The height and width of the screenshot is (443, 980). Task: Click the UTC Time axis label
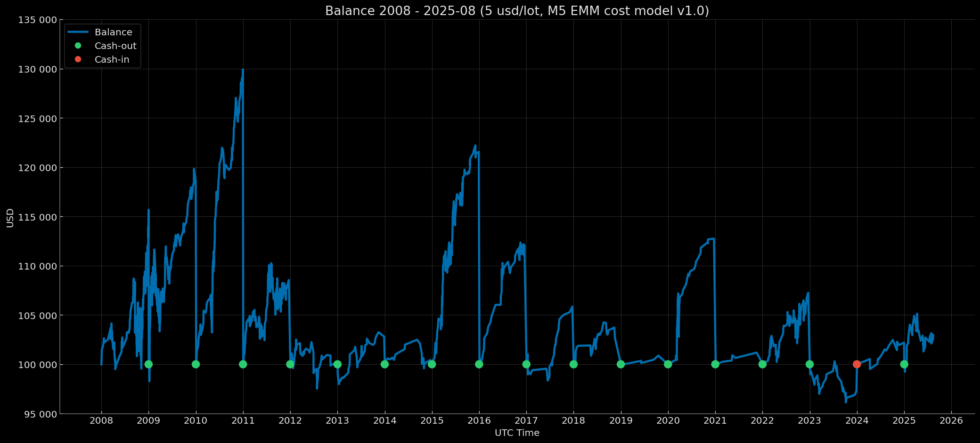click(x=516, y=433)
